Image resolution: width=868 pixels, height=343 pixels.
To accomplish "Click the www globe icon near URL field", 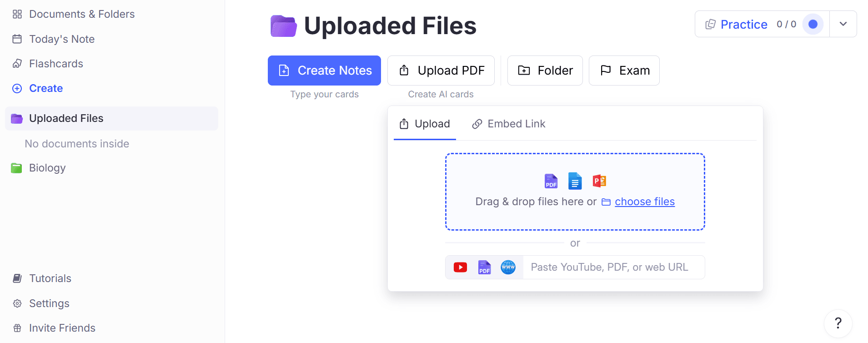I will pos(508,267).
